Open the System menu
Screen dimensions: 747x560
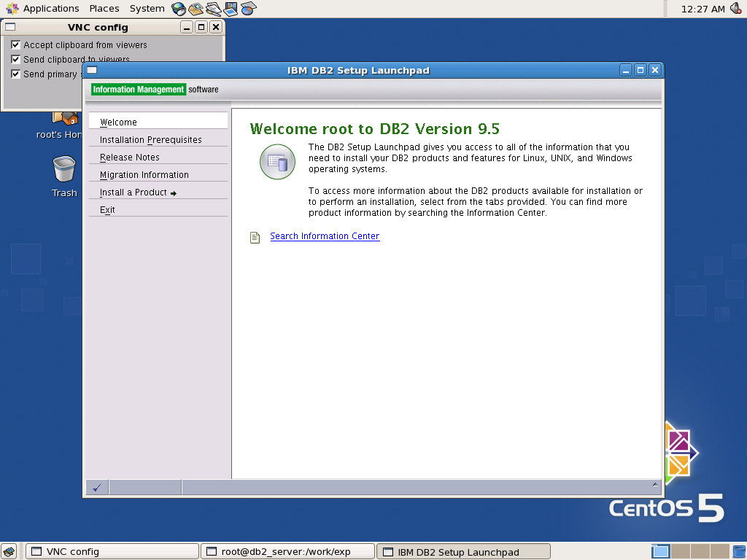pos(147,9)
